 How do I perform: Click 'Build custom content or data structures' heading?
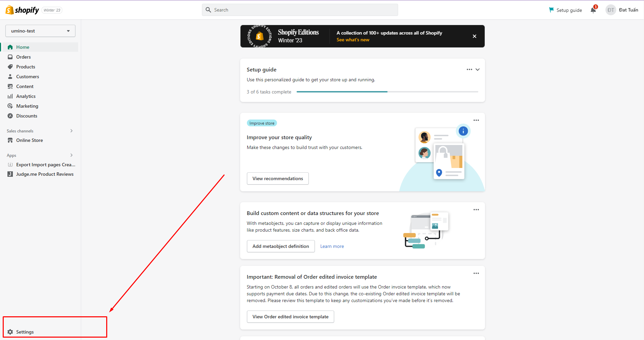[x=313, y=213]
